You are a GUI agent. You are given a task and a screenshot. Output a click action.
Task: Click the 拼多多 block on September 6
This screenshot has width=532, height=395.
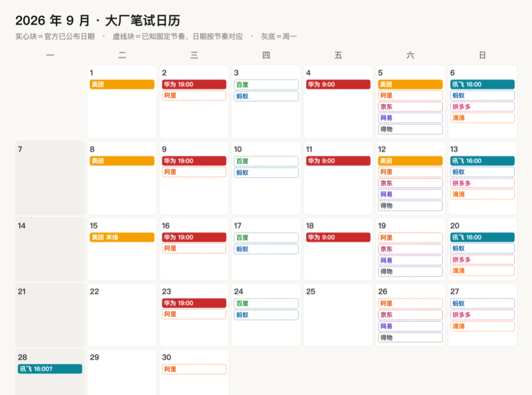click(x=482, y=106)
